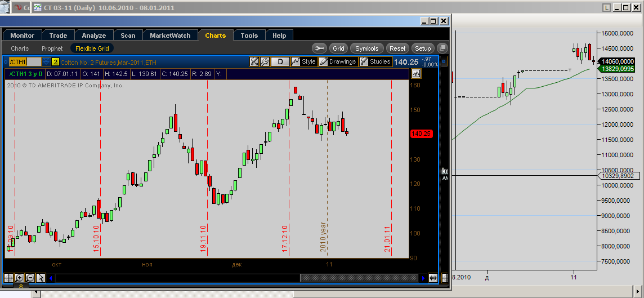Image resolution: width=644 pixels, height=298 pixels.
Task: Open the Help tab
Action: click(x=279, y=35)
